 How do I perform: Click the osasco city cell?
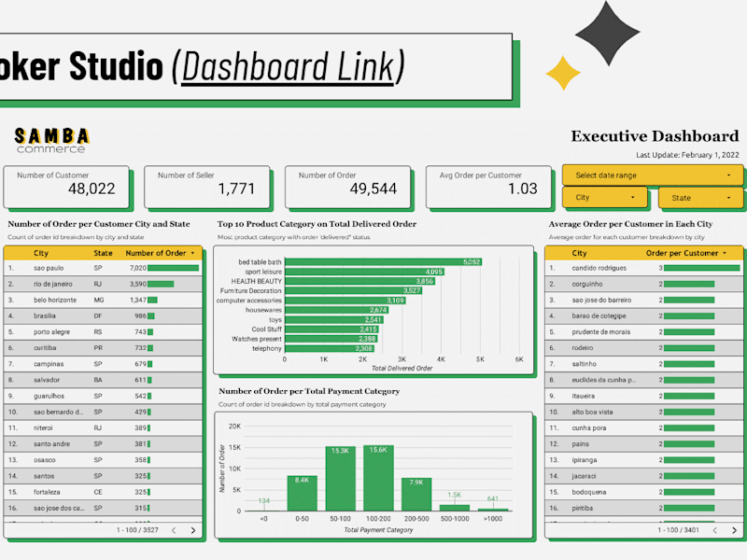tap(44, 460)
